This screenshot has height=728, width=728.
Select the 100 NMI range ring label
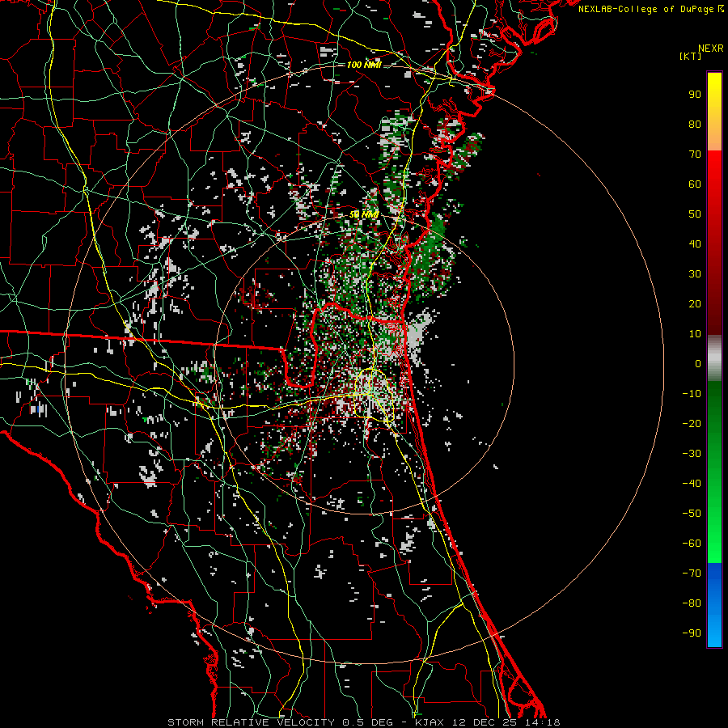[x=363, y=65]
